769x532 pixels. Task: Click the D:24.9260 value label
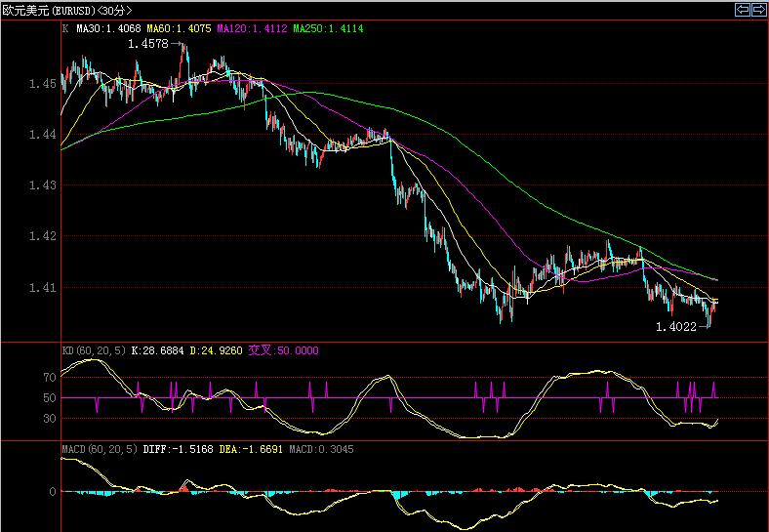[231, 350]
